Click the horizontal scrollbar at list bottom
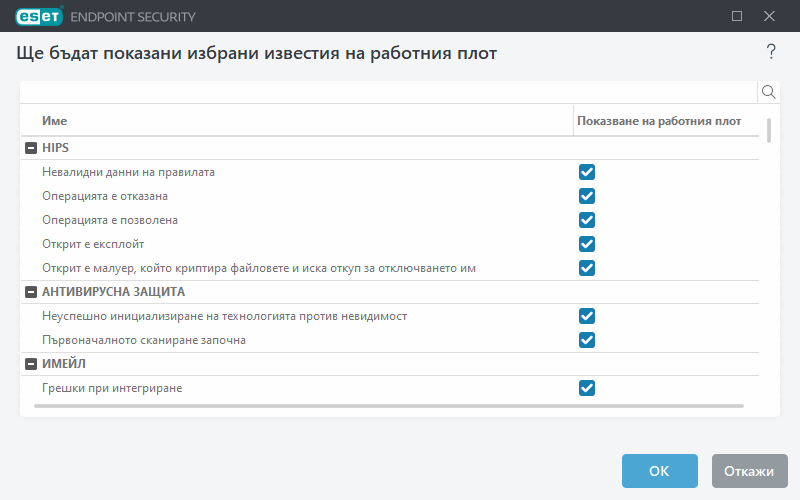The height and width of the screenshot is (500, 800). 389,406
